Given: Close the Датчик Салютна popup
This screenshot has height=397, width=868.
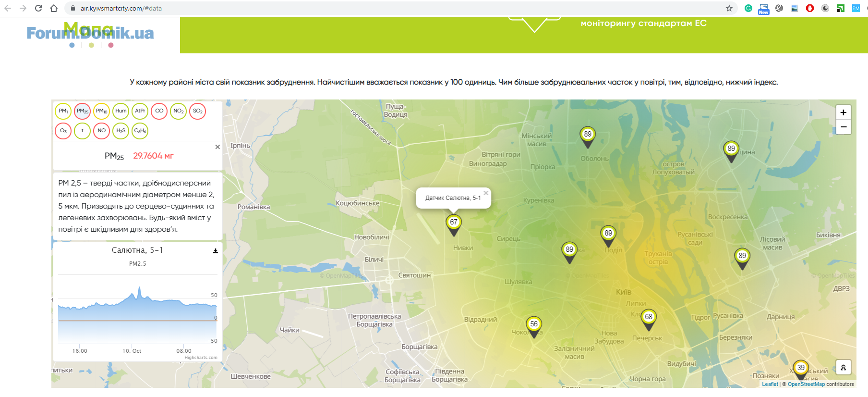Looking at the screenshot, I should click(486, 193).
